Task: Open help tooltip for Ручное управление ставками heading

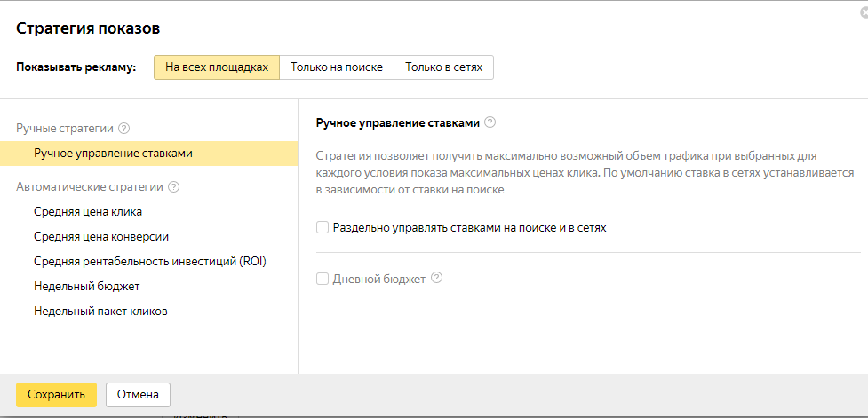Action: 490,122
